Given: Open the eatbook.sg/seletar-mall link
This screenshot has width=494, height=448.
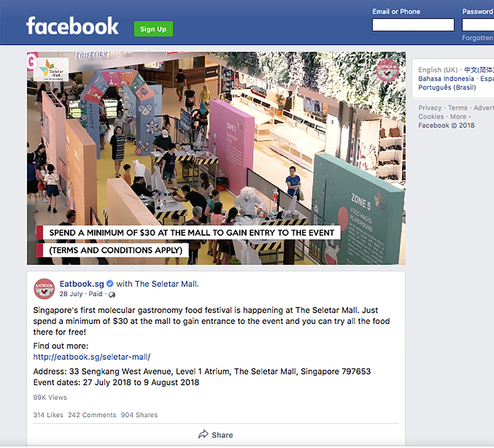Looking at the screenshot, I should (x=92, y=357).
